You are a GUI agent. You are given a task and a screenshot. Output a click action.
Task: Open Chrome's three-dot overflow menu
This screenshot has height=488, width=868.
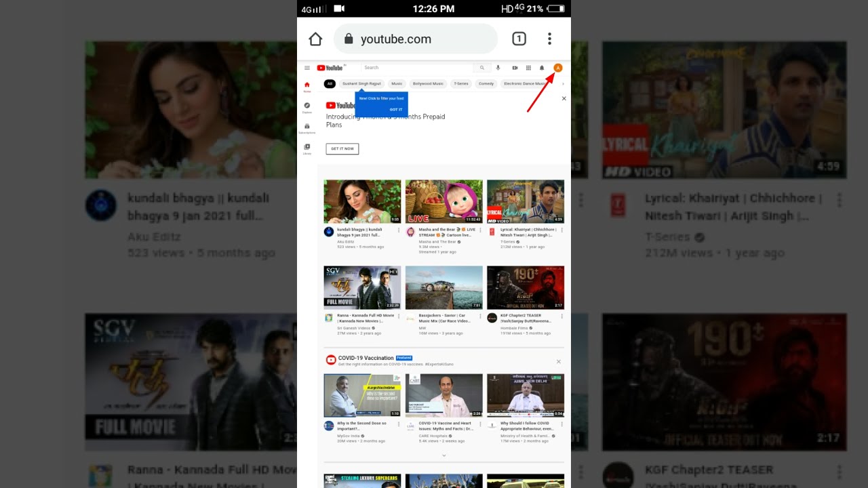click(549, 39)
